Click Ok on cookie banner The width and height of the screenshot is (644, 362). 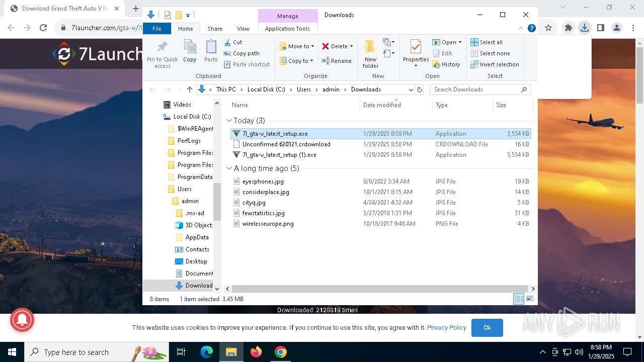487,327
